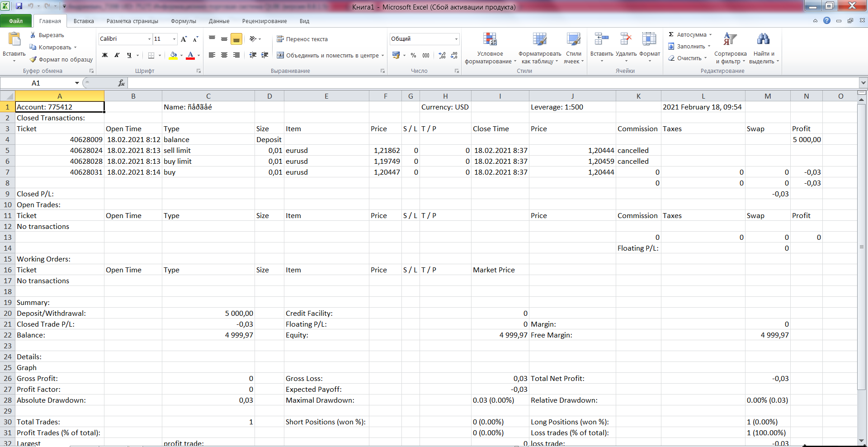Click the Формат cells icon
868x447 pixels.
(650, 39)
